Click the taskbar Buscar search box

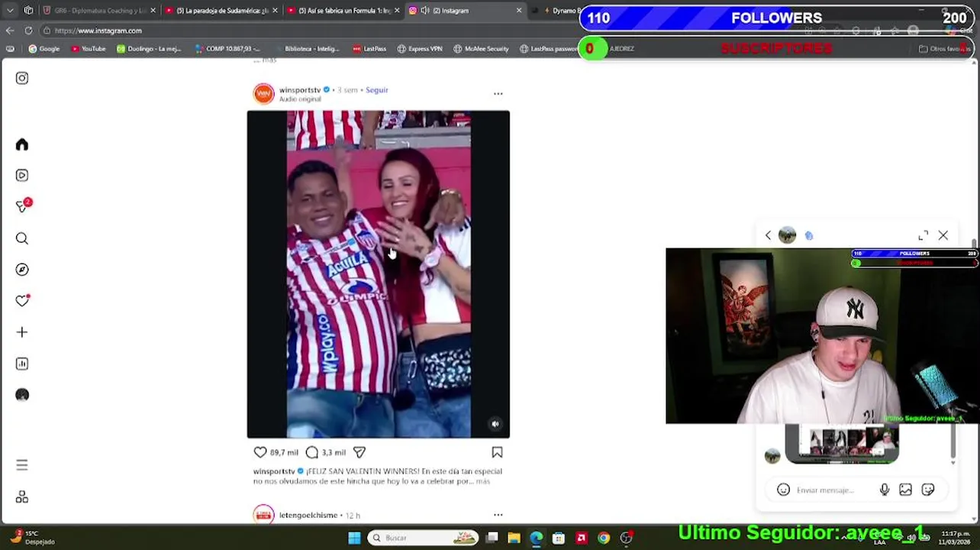click(x=424, y=538)
